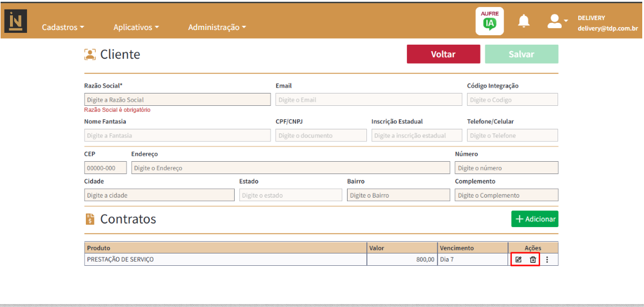Image resolution: width=644 pixels, height=307 pixels.
Task: Click the IN logo in the header
Action: point(15,21)
